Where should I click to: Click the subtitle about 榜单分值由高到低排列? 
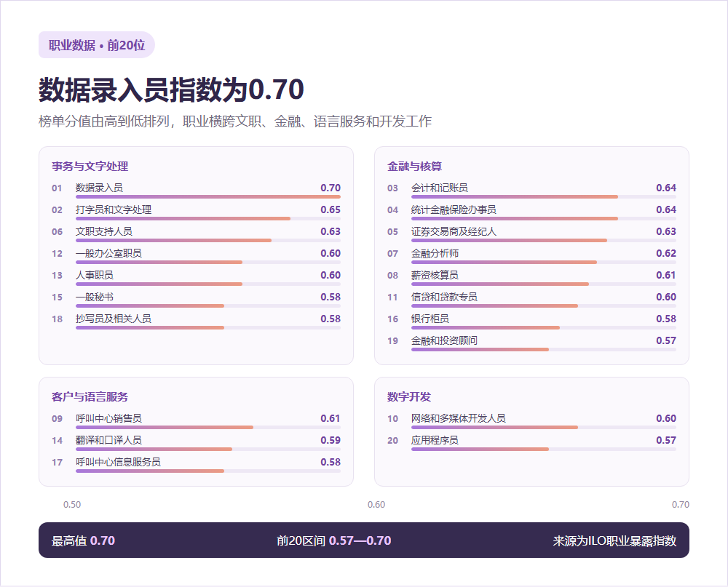coord(235,121)
